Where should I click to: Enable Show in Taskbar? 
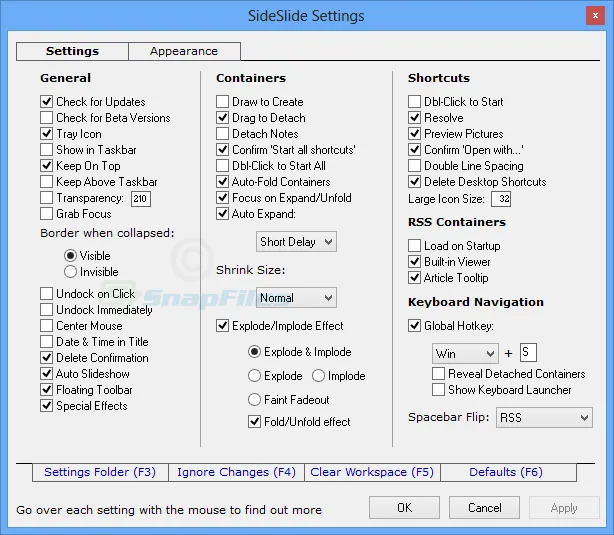[x=47, y=150]
